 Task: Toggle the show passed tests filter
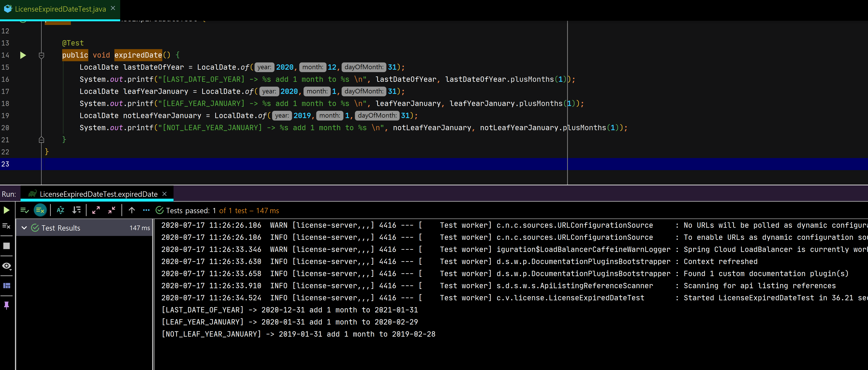point(25,211)
